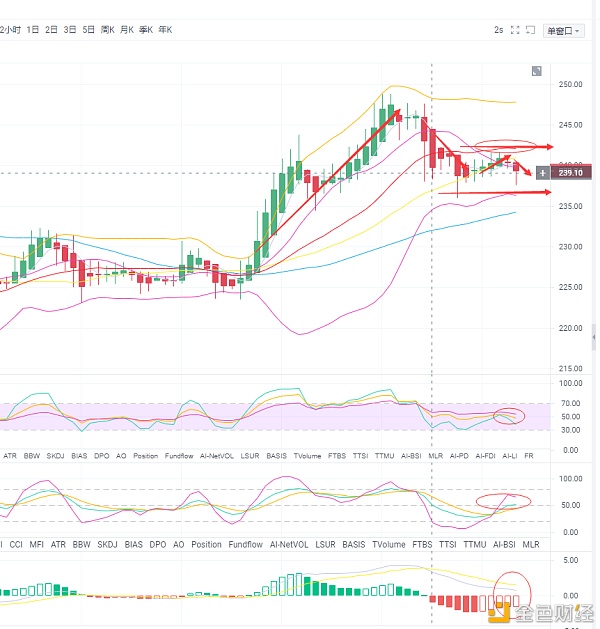Screen dimensions: 600x629
Task: Select AI-NetVOL in lower indicator row
Action: pos(289,545)
